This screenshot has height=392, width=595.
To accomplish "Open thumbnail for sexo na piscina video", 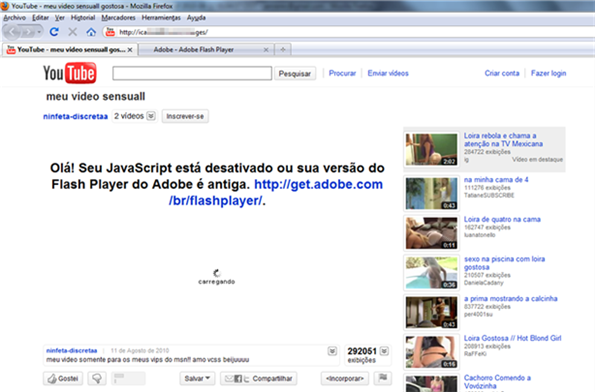I will click(x=431, y=272).
